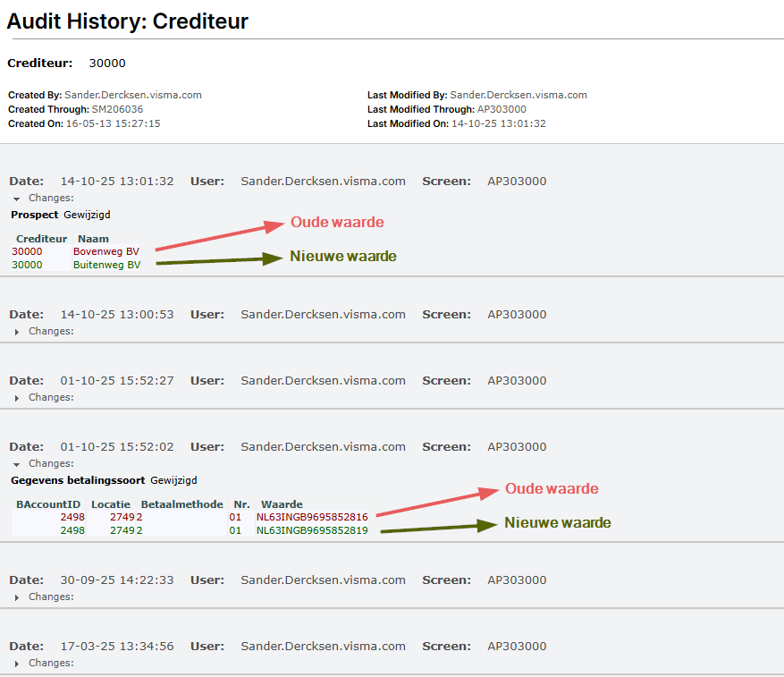Select old IBAN value ending in 2816

click(312, 517)
